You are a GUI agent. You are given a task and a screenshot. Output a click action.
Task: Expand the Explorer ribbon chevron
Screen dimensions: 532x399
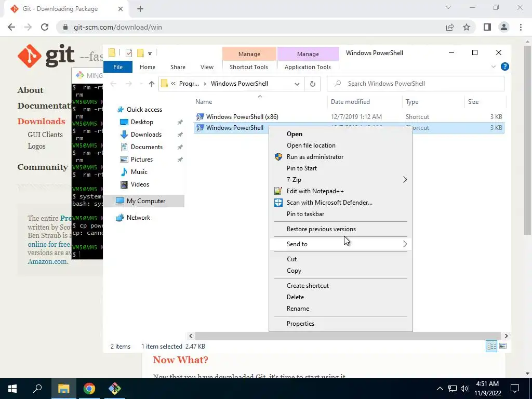coord(494,67)
